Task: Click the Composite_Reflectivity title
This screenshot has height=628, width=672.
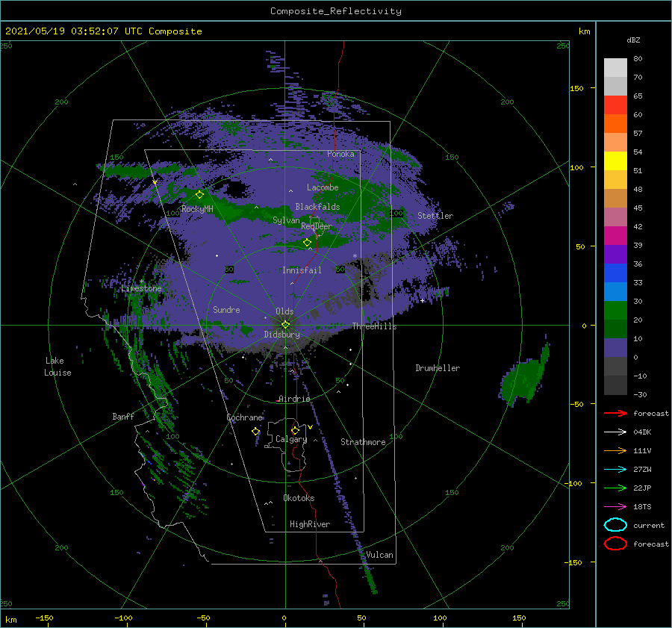Action: [336, 11]
